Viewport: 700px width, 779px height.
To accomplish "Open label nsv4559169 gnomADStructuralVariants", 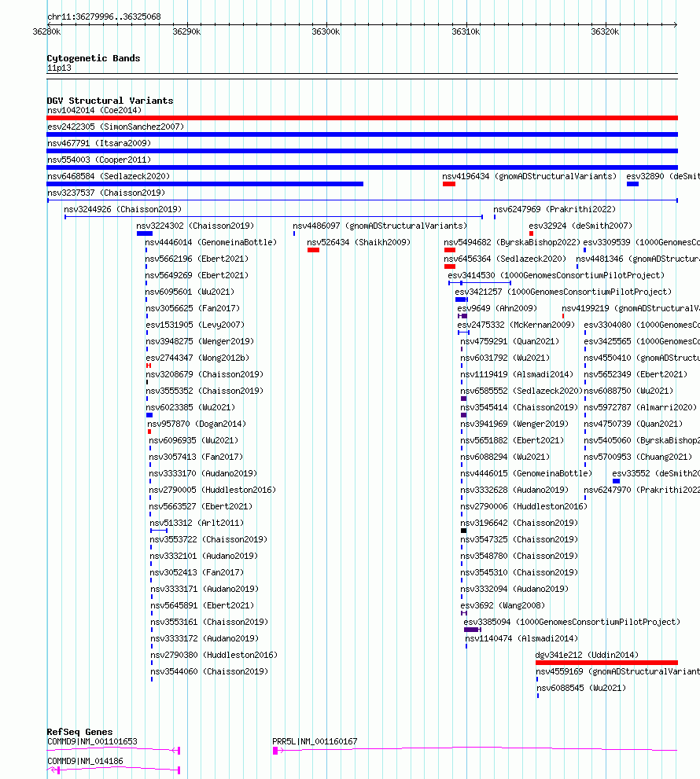I will [617, 671].
